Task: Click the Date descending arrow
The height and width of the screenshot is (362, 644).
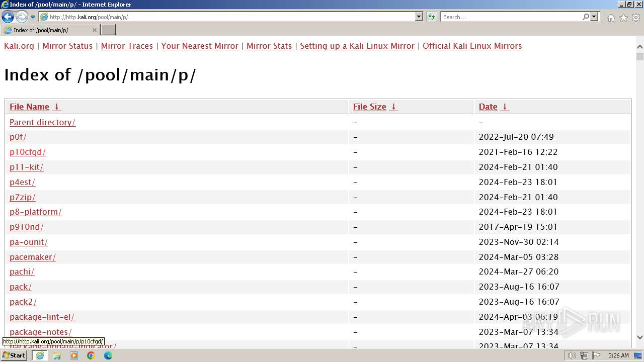Action: pos(505,107)
